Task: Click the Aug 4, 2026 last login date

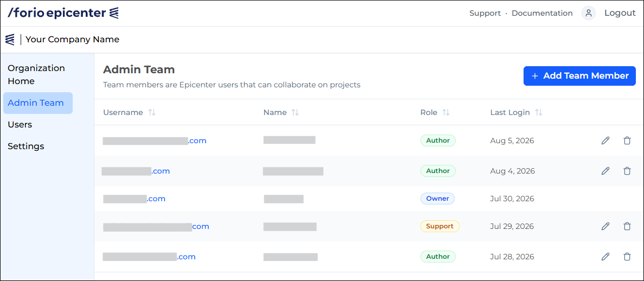Action: 513,171
